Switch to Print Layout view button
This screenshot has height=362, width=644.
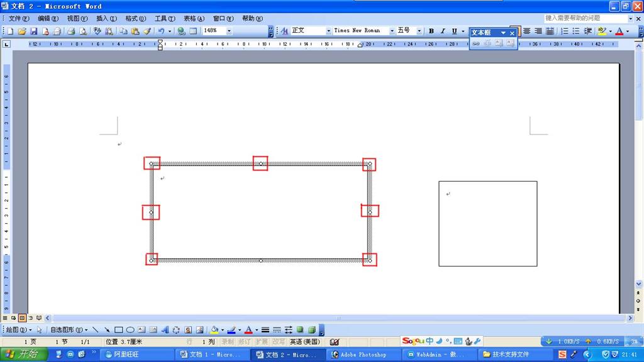[x=22, y=318]
